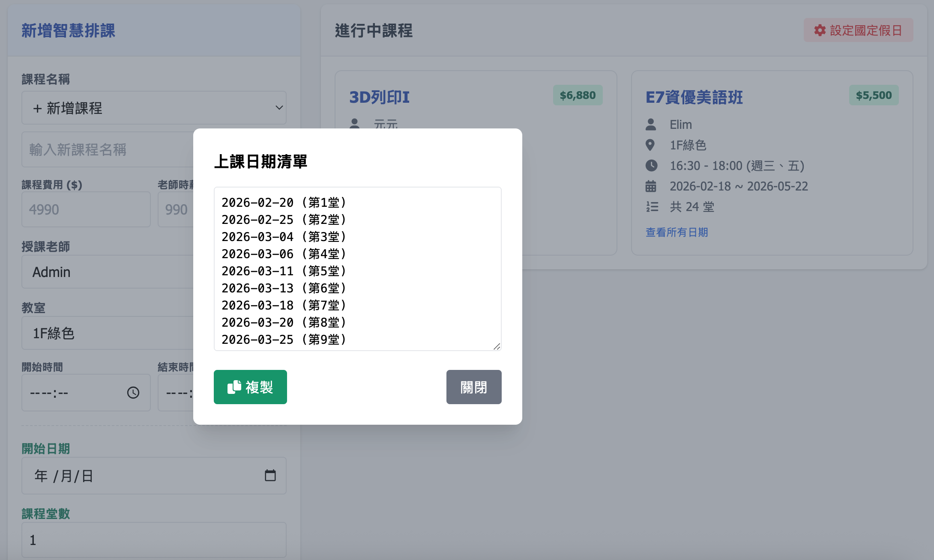Click the resize handle of date list textarea
The image size is (934, 560).
click(497, 346)
